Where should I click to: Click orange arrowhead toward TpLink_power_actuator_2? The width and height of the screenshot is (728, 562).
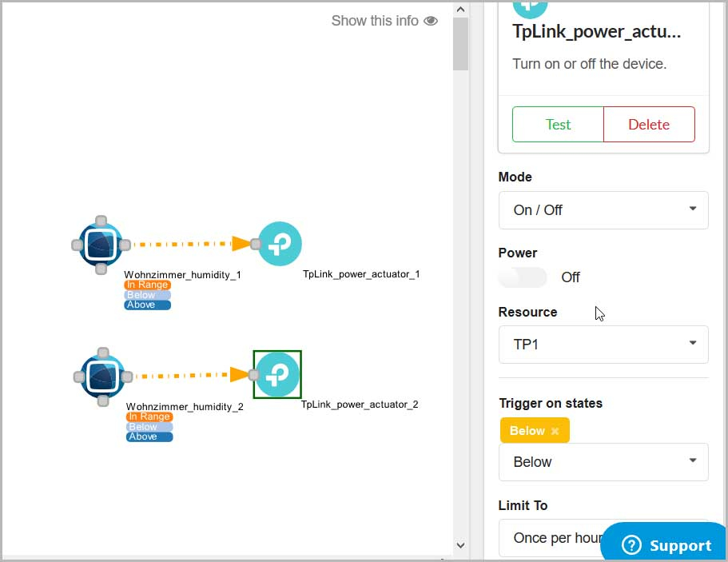[239, 374]
